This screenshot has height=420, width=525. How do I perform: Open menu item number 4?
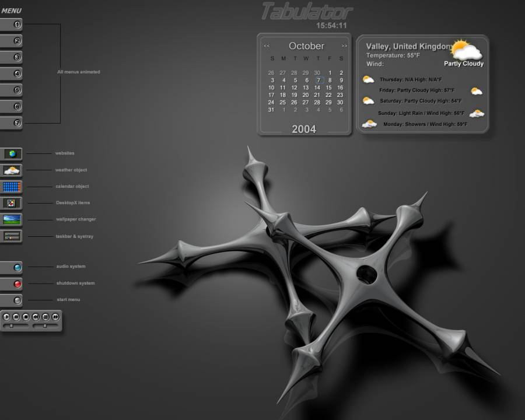point(17,73)
